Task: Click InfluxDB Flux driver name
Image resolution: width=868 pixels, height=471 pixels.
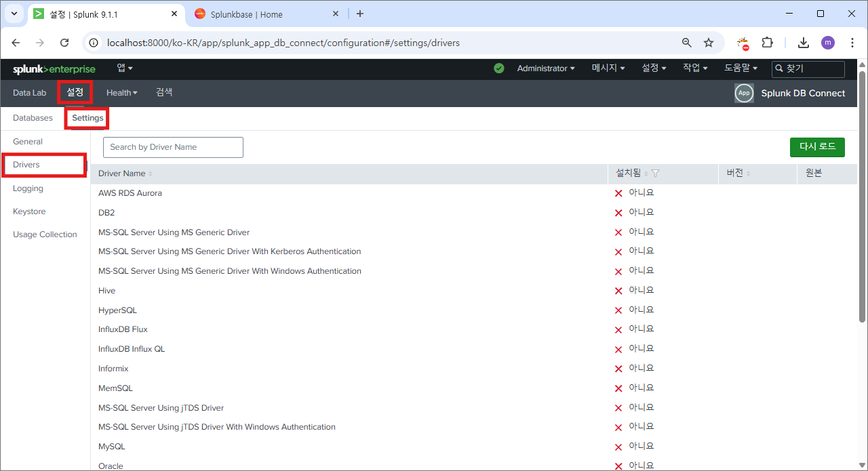Action: click(123, 329)
